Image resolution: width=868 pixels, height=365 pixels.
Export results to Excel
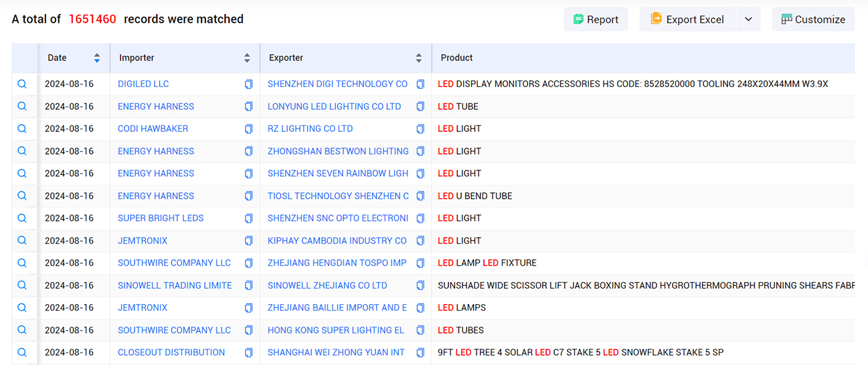[687, 19]
